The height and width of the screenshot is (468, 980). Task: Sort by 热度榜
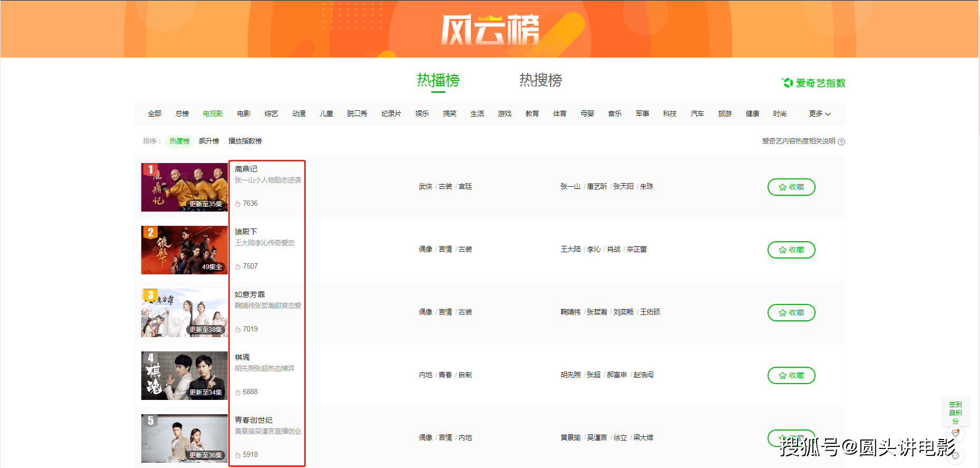click(179, 141)
